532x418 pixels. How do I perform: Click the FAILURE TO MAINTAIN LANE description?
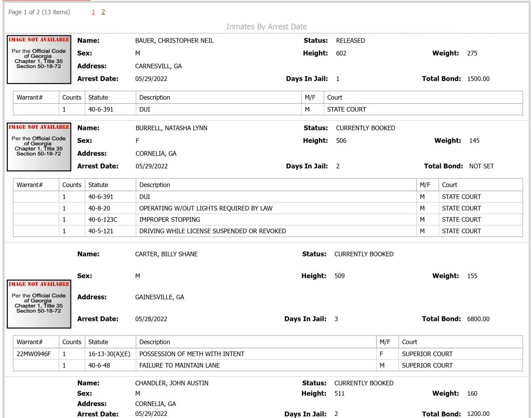179,366
